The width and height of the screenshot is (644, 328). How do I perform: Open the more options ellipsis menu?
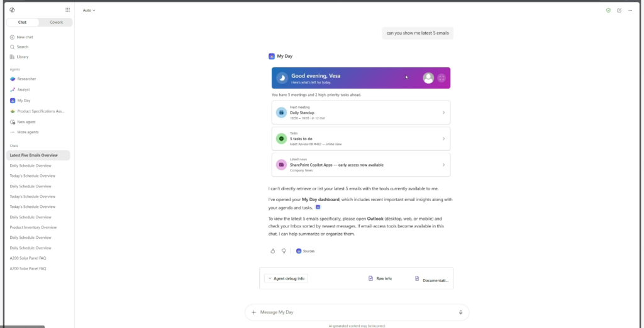coord(630,10)
